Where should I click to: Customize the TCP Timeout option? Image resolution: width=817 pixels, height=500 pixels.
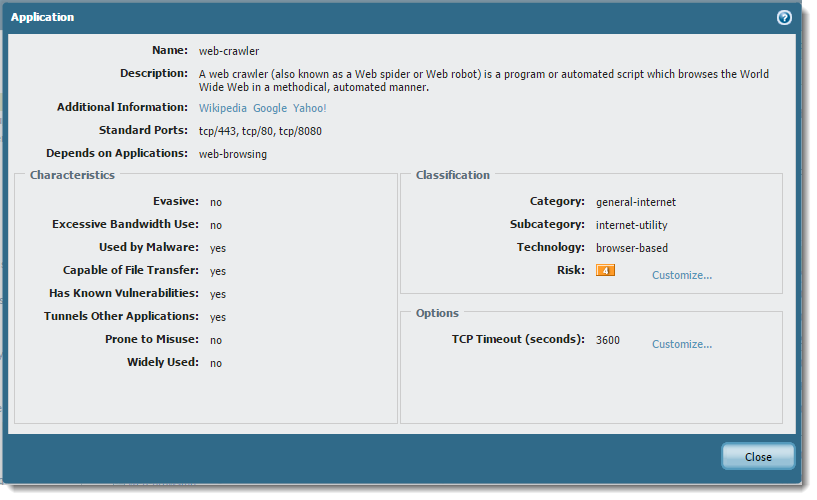click(682, 344)
